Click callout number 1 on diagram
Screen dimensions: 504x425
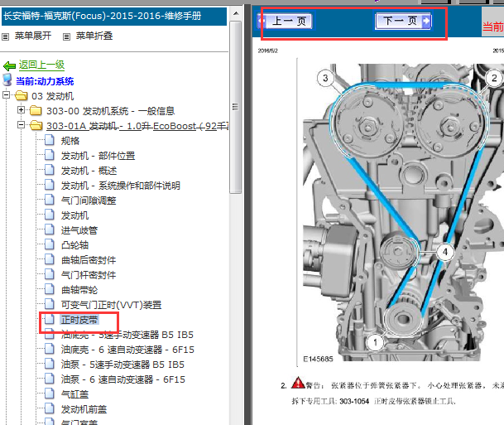375,343
